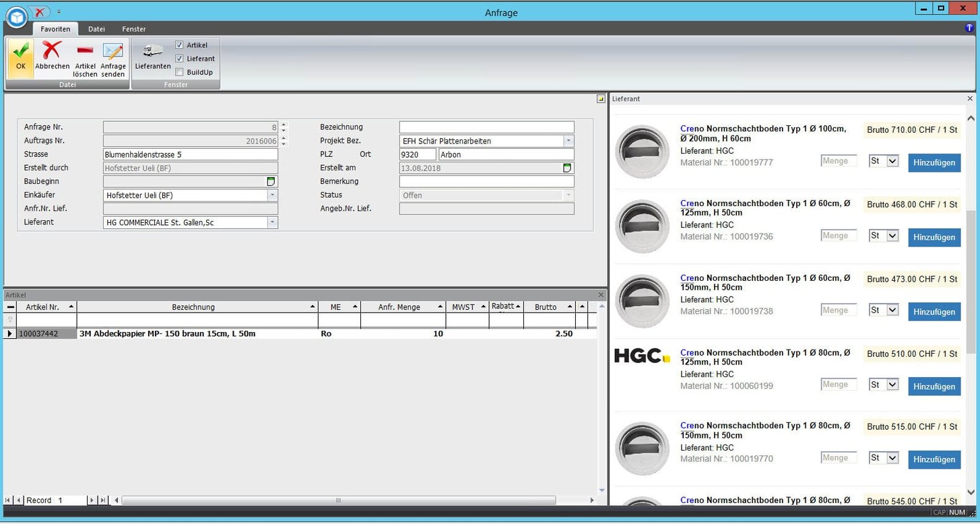Go to next record arrow
The width and height of the screenshot is (980, 524).
coord(92,500)
